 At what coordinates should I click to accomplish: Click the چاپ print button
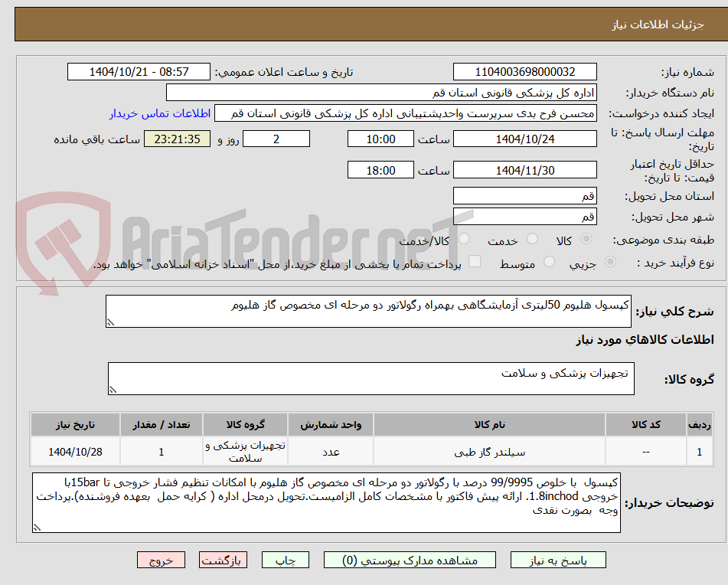tap(285, 560)
